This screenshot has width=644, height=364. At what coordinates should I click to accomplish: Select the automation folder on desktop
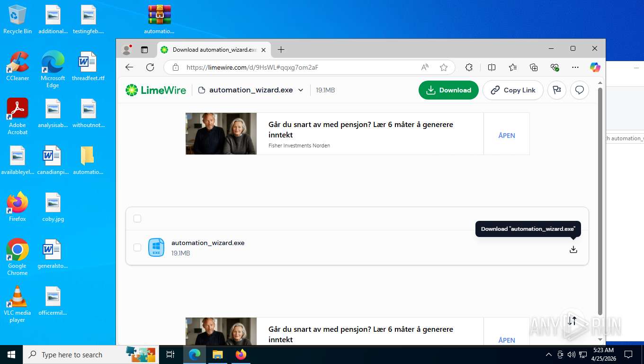[x=88, y=161]
